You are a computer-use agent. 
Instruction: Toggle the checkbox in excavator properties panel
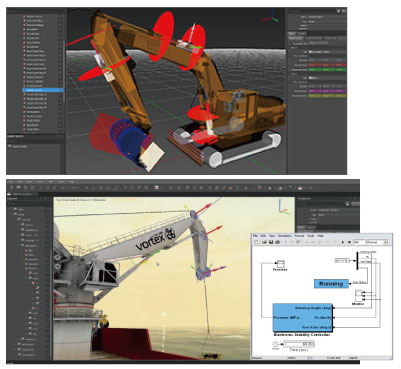point(310,52)
